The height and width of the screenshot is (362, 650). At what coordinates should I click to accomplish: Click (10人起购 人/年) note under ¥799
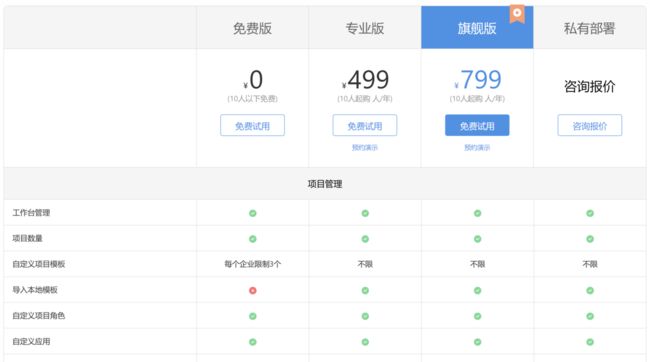[x=477, y=99]
